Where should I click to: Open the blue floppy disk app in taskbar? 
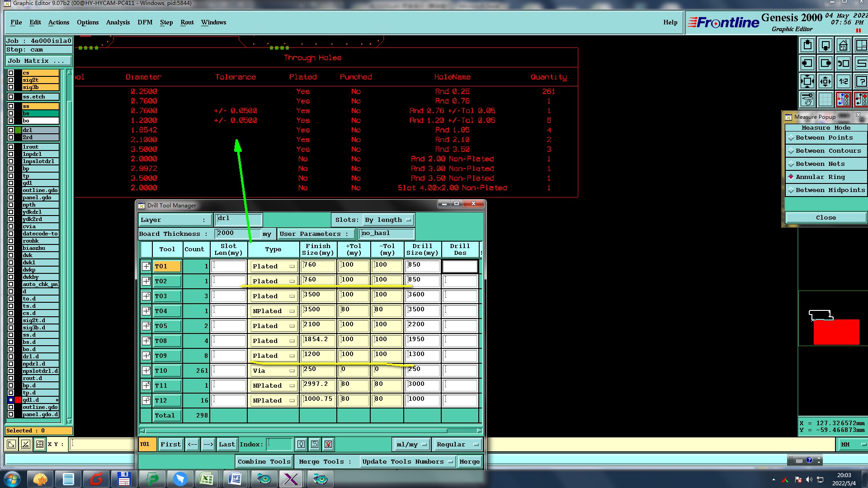click(124, 479)
